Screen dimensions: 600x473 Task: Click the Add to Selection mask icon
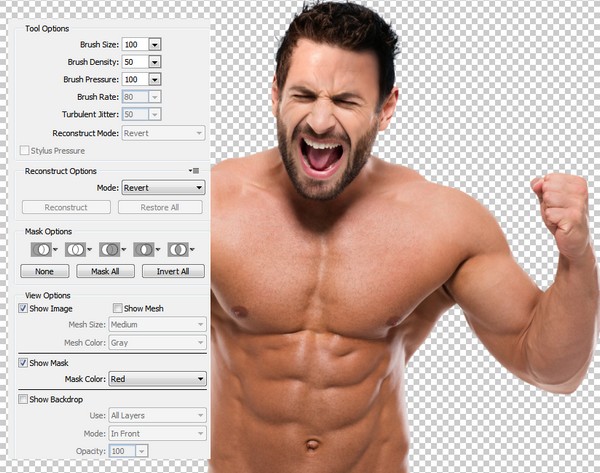74,249
